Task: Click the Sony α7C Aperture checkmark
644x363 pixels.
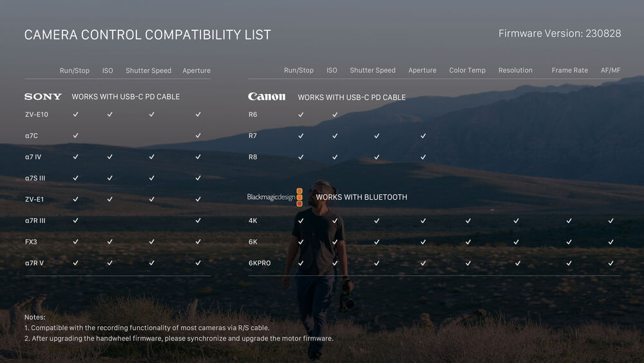Action: point(198,135)
